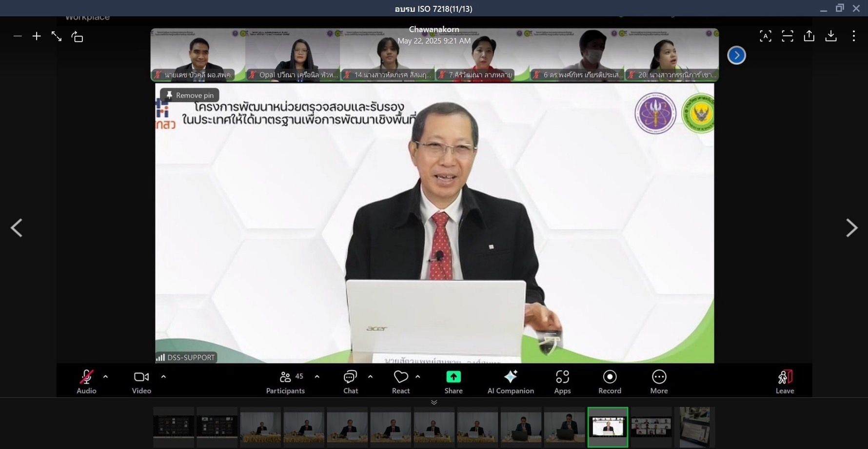Viewport: 868px width, 449px height.
Task: Zoom out with the minus icon
Action: click(x=18, y=36)
